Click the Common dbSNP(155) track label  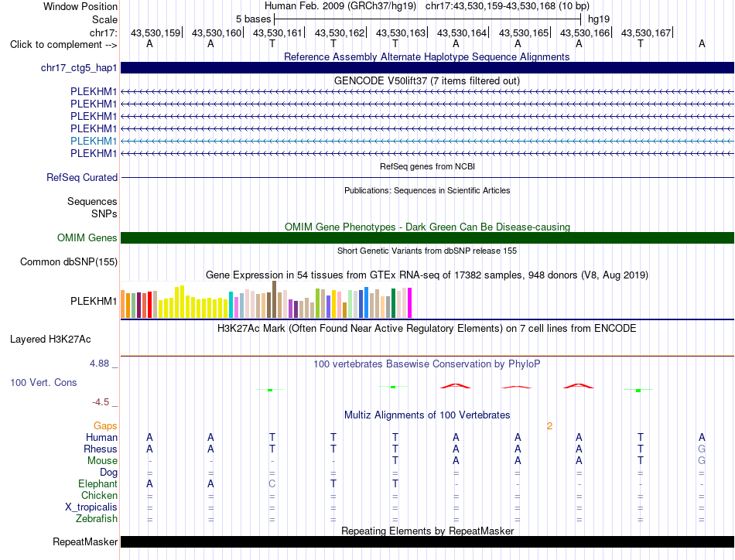click(x=69, y=262)
